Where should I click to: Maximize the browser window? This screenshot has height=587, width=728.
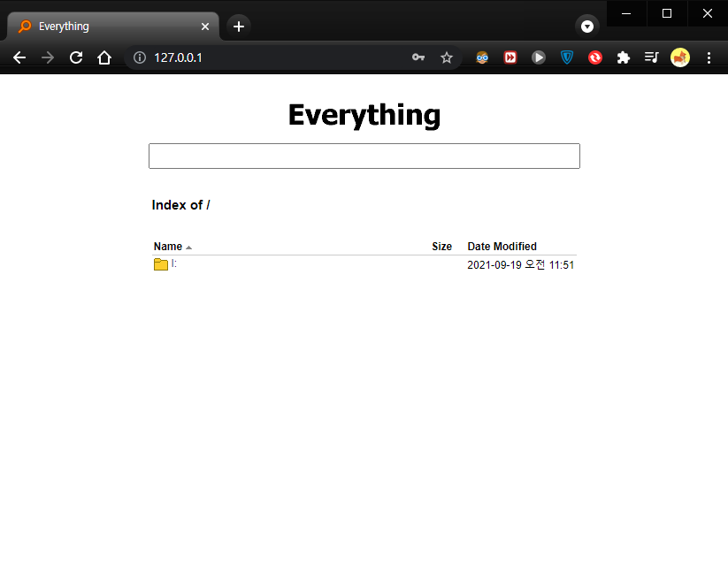coord(667,13)
